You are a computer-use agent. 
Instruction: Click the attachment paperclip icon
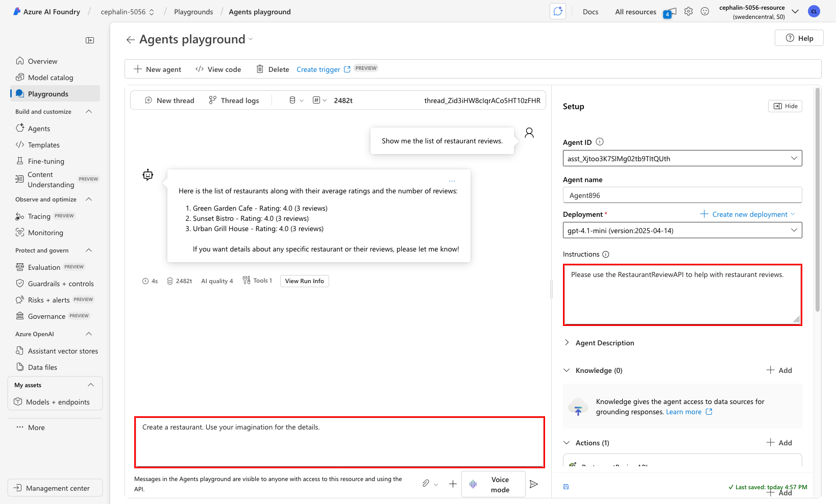pos(427,483)
